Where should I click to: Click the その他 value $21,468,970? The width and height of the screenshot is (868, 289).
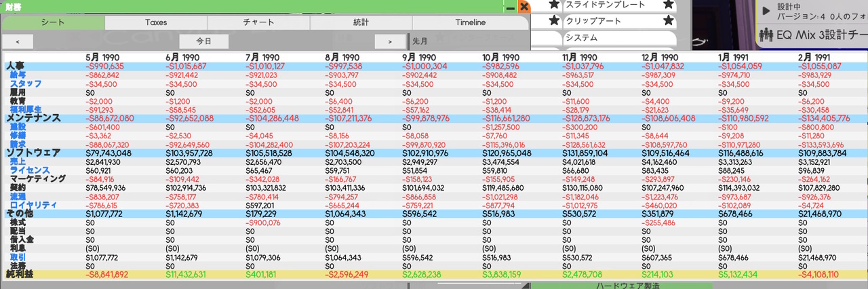click(821, 213)
